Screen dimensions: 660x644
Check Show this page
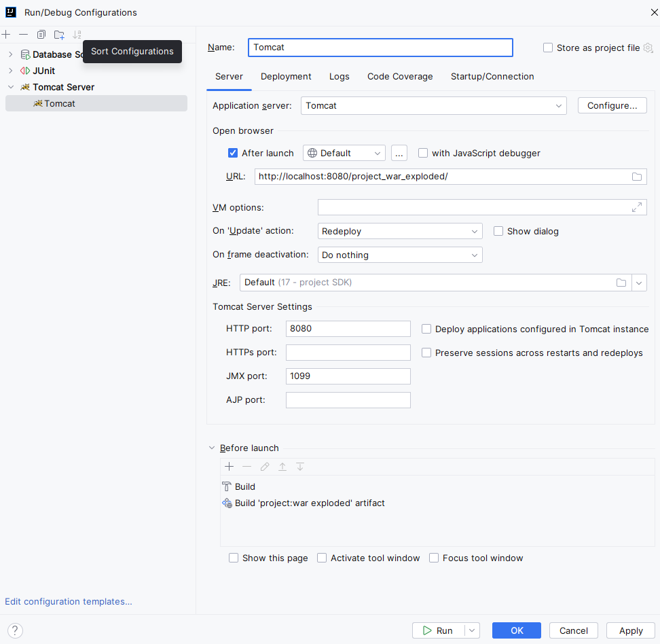point(234,558)
